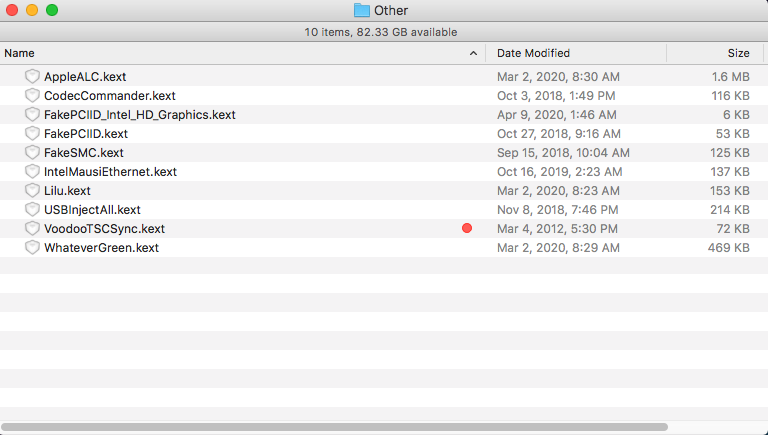
Task: Click the status text showing 10 items available
Action: tap(381, 32)
